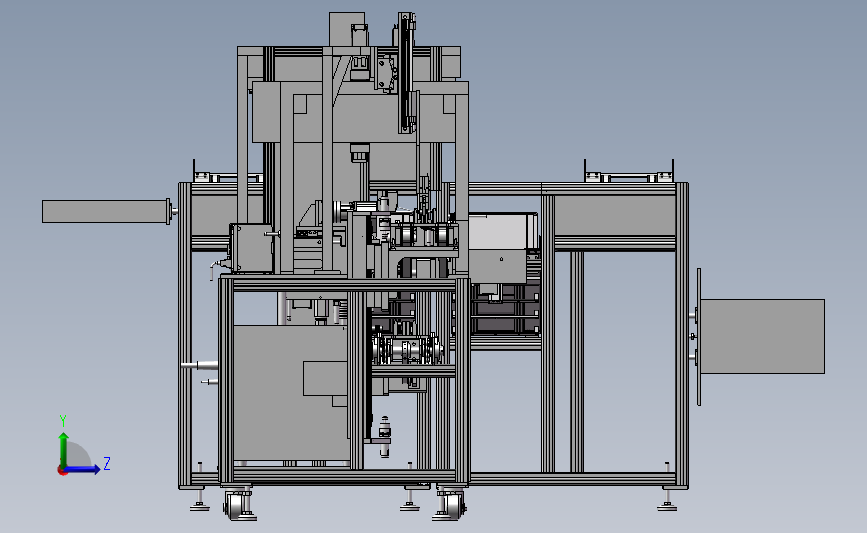Select the thin vertical disc flange beside the right block
867x533 pixels.
click(699, 337)
